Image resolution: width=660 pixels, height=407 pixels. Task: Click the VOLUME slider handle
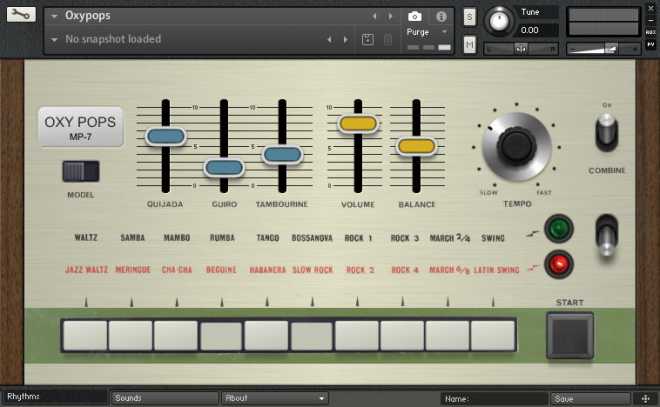click(357, 124)
